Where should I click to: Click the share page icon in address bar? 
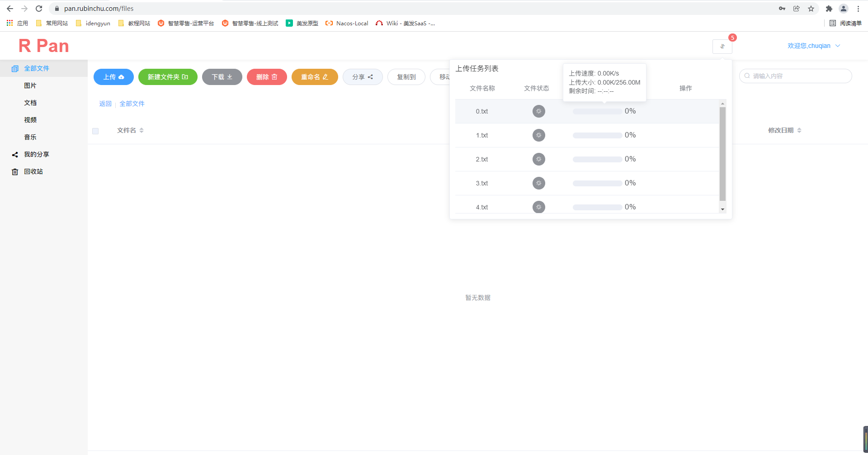pyautogui.click(x=797, y=9)
